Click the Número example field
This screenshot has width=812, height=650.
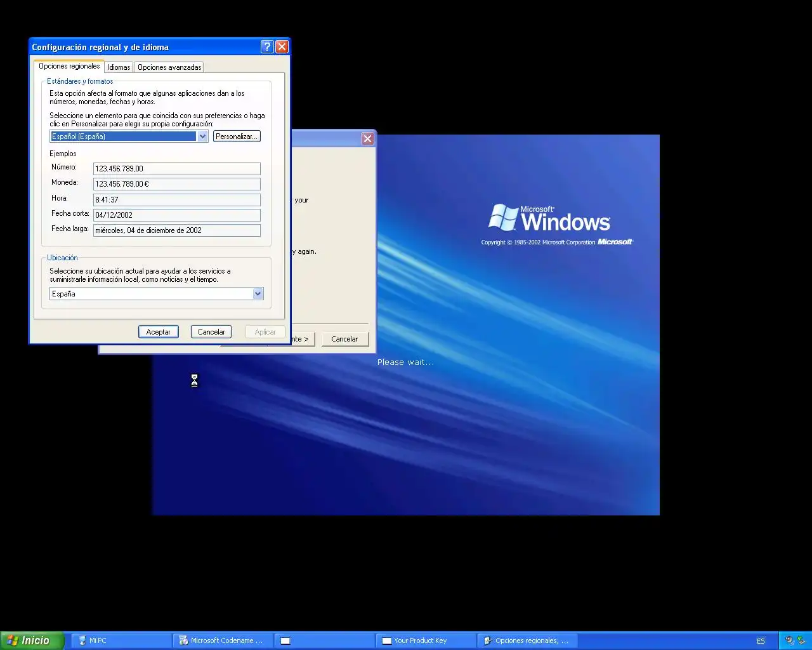coord(176,169)
